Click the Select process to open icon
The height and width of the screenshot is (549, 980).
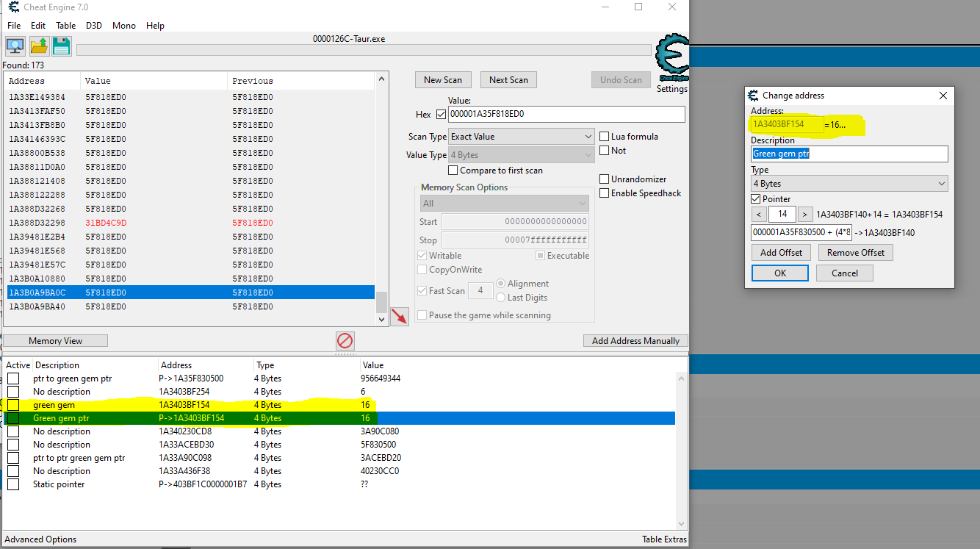click(x=15, y=46)
